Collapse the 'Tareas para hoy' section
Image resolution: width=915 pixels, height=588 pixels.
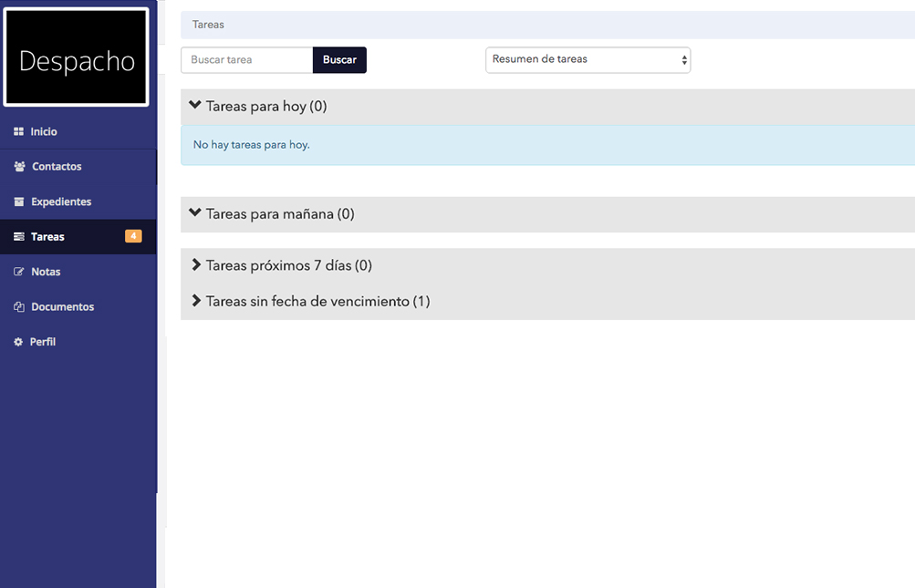click(195, 106)
